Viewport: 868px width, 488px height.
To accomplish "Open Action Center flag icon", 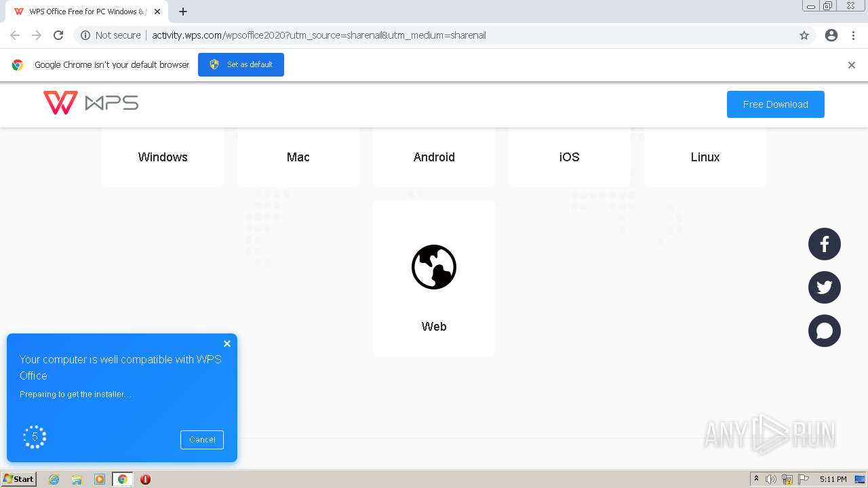I will pyautogui.click(x=804, y=479).
